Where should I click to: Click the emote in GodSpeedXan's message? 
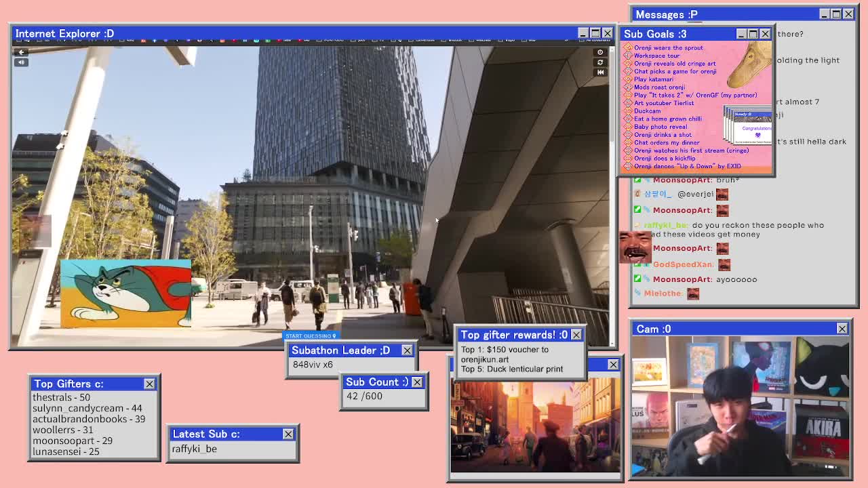click(724, 264)
